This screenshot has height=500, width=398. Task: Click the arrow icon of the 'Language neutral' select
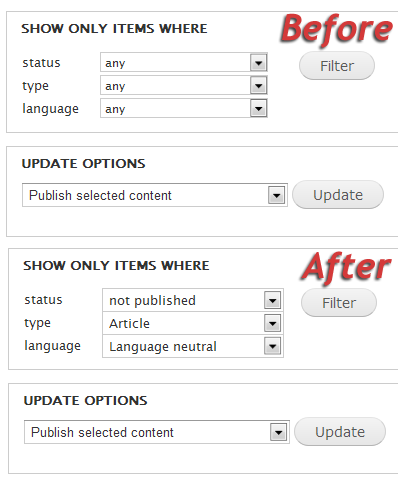(x=273, y=346)
